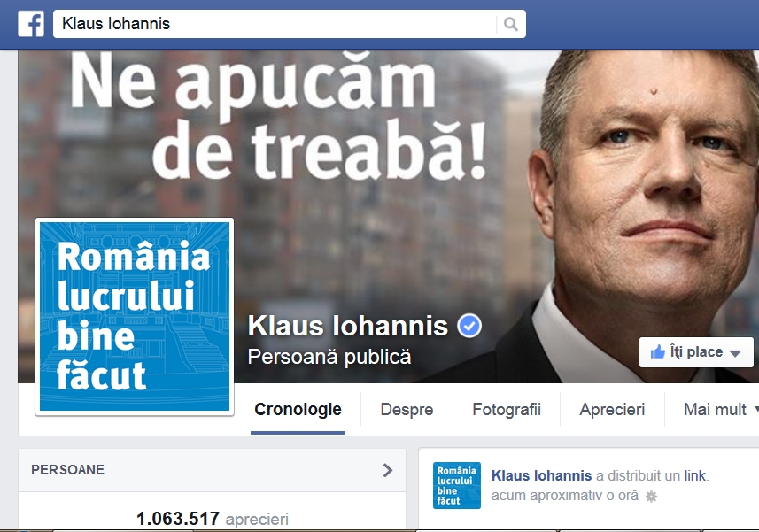Click the 1.063.517 aprecieri count
Image resolution: width=759 pixels, height=532 pixels.
pyautogui.click(x=212, y=519)
